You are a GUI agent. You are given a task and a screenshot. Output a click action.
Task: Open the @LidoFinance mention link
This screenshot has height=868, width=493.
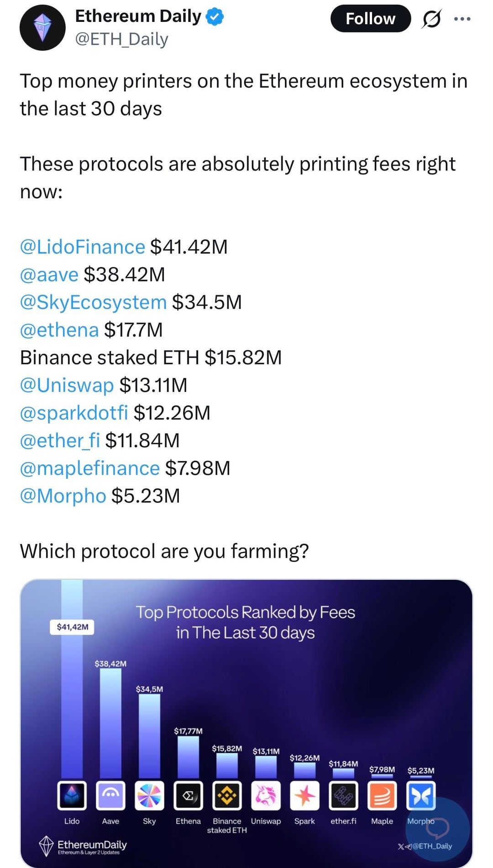click(82, 247)
